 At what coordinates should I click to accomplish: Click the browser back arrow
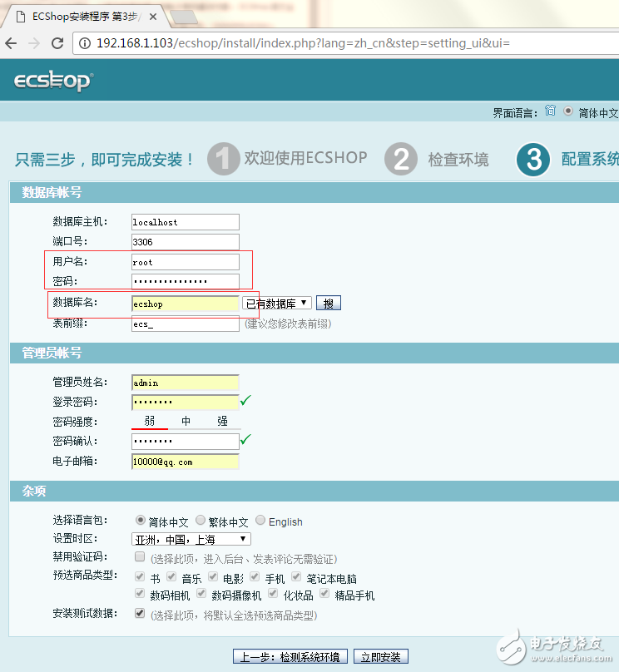[11, 42]
